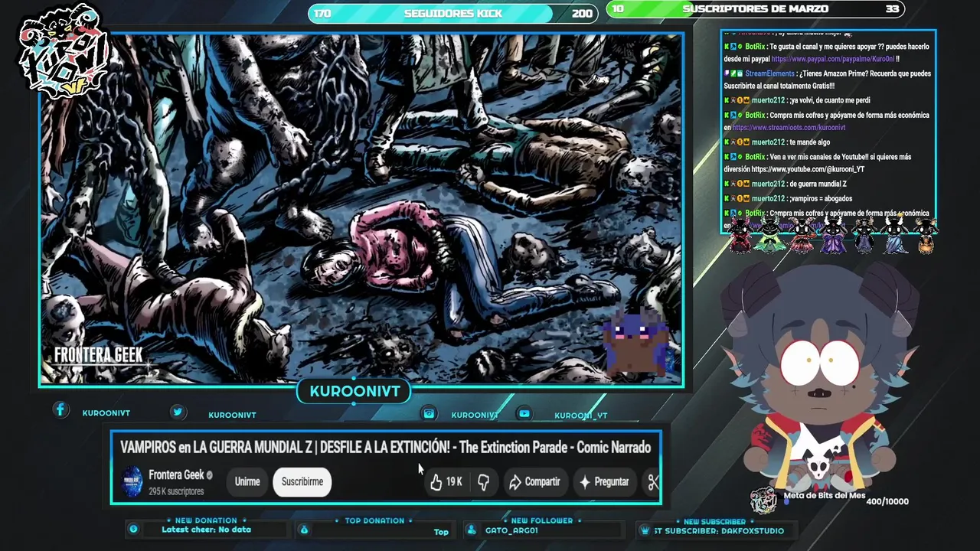Click the 400/10000 bits goal counter

click(x=887, y=501)
